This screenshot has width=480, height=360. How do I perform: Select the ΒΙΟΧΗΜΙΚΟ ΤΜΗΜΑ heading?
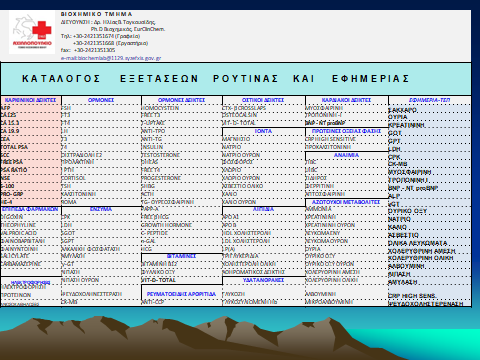point(97,14)
